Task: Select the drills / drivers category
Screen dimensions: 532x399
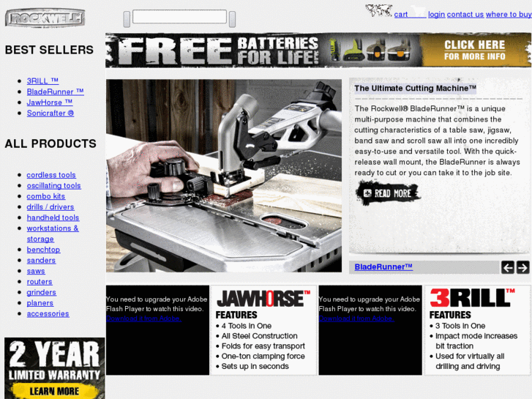Action: point(50,206)
